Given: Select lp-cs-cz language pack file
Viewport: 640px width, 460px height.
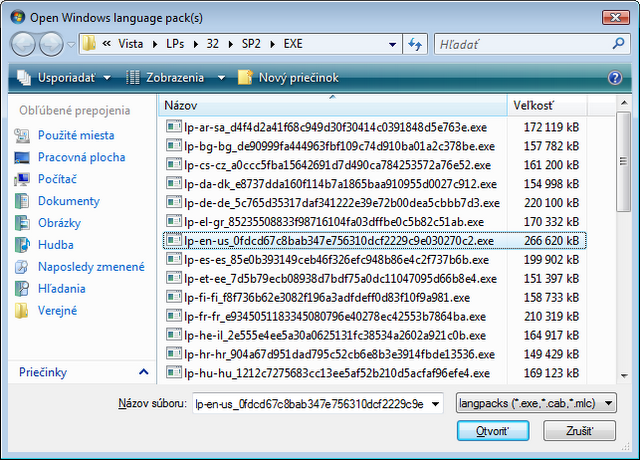Looking at the screenshot, I should click(x=374, y=165).
